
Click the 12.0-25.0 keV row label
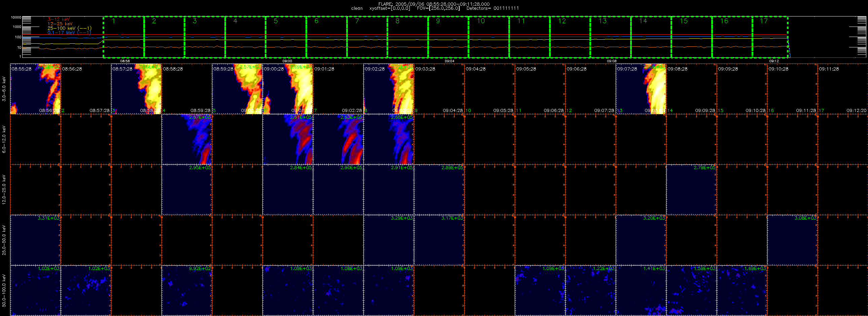[x=4, y=190]
